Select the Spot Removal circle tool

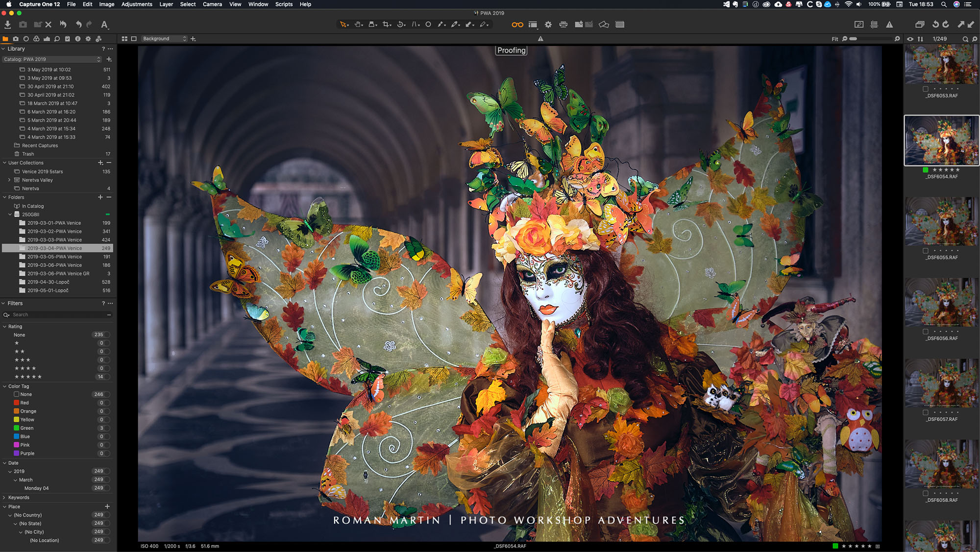pos(428,24)
